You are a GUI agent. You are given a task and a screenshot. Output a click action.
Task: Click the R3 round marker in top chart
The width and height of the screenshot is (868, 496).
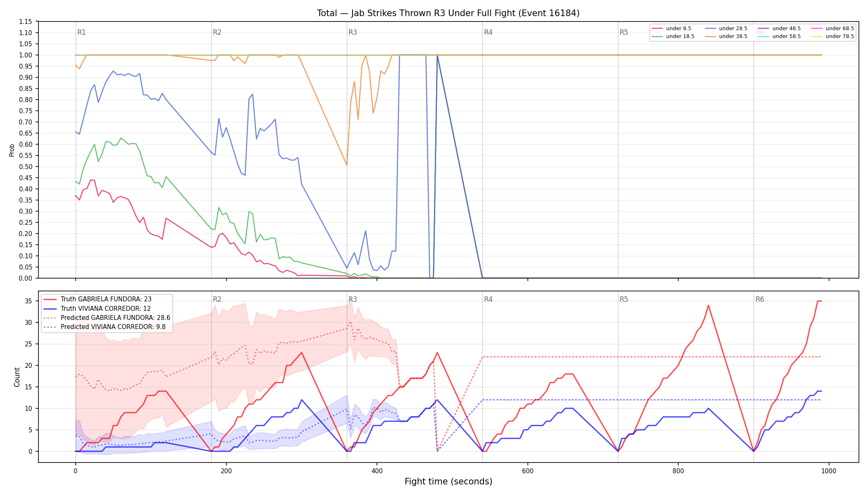coord(353,32)
